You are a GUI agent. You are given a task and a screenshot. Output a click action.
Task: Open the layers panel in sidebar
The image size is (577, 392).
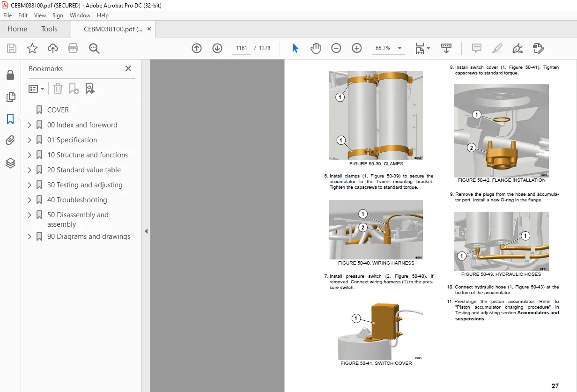(x=10, y=163)
